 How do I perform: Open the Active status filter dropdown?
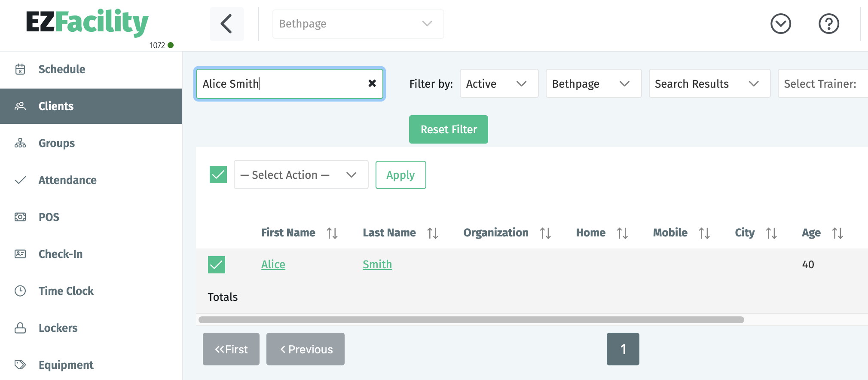click(498, 83)
